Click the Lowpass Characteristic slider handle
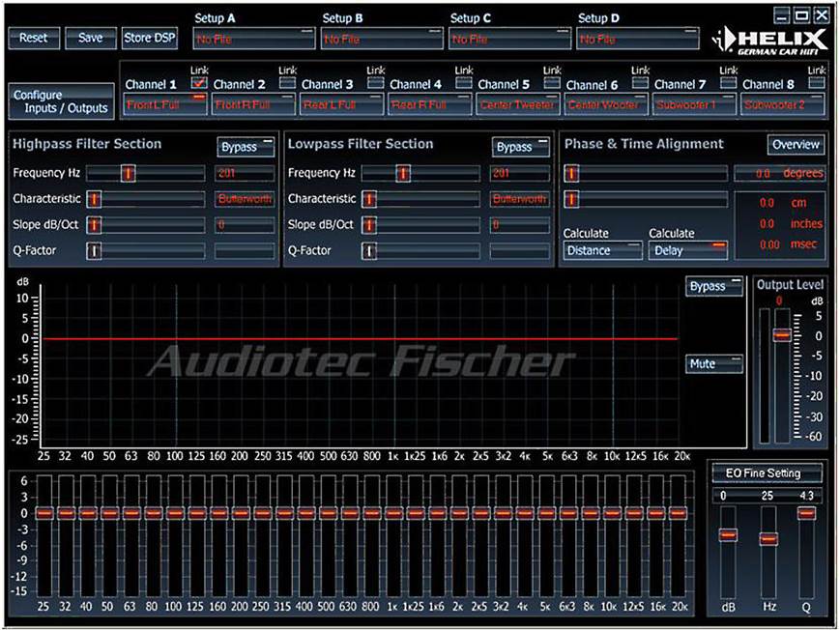This screenshot has height=630, width=840. (x=369, y=199)
